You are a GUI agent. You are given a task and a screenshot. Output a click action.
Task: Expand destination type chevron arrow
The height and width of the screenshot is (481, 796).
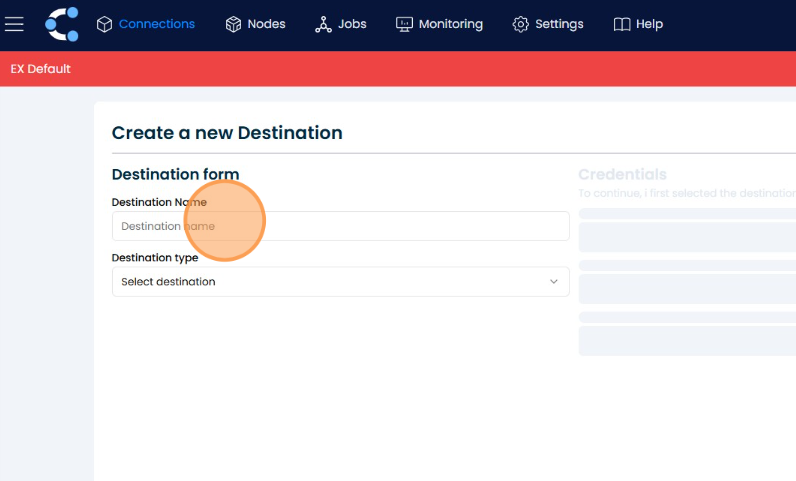pos(553,281)
